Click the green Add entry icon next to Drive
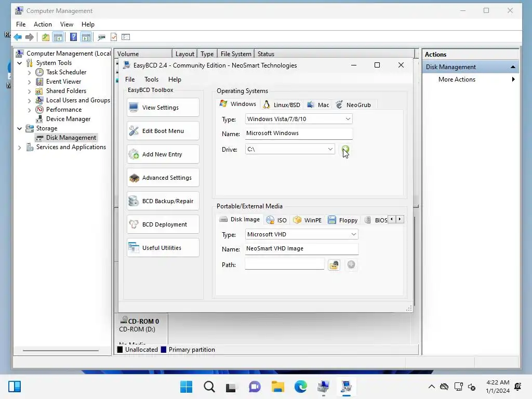Image resolution: width=532 pixels, height=399 pixels. pos(345,149)
